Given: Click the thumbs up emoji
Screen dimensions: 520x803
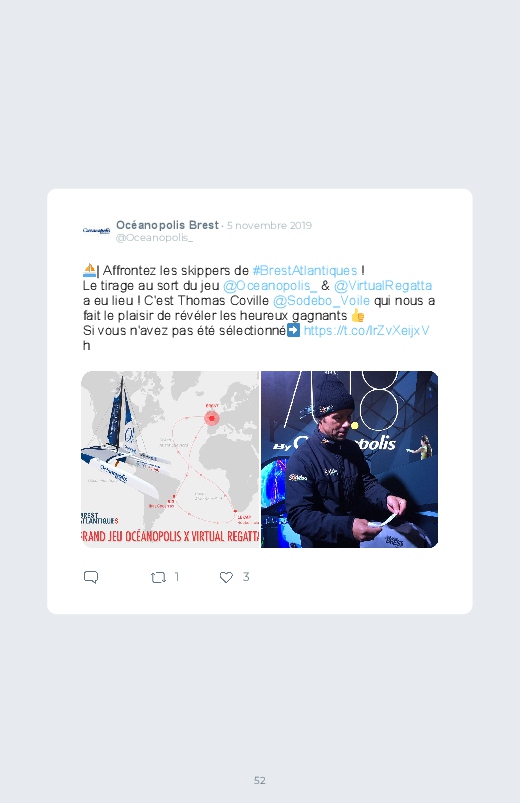Looking at the screenshot, I should tap(358, 315).
